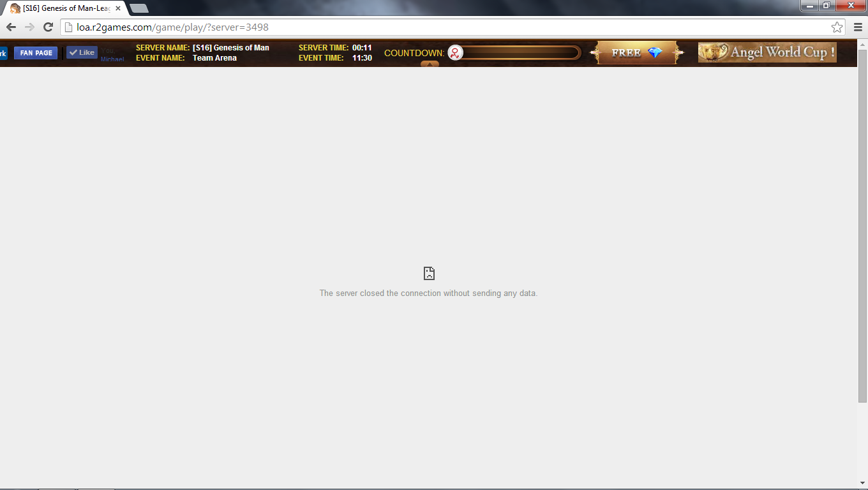Reload the page with the refresh icon

pos(48,27)
